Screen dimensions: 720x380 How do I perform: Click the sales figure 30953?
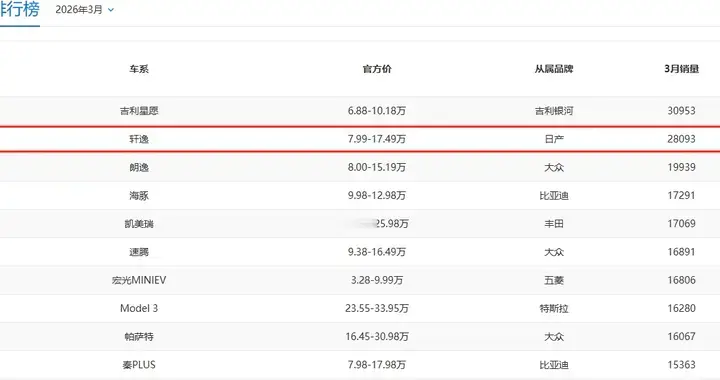tap(681, 111)
